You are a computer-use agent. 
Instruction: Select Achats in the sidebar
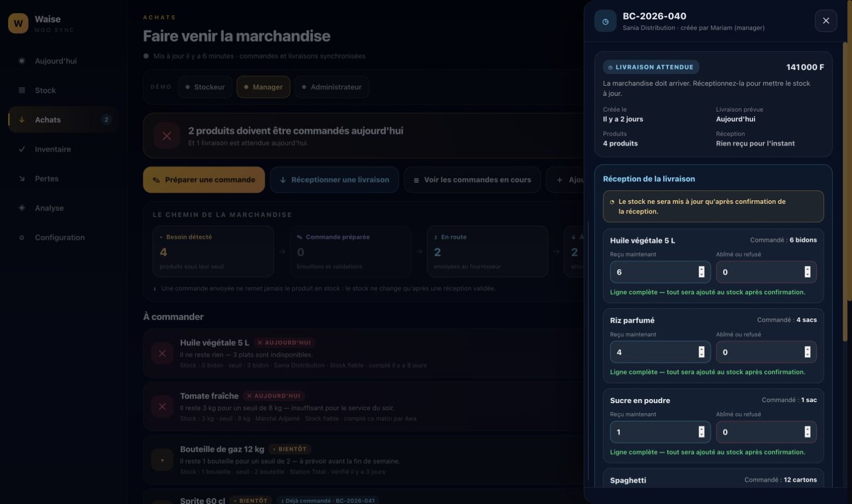coord(63,120)
